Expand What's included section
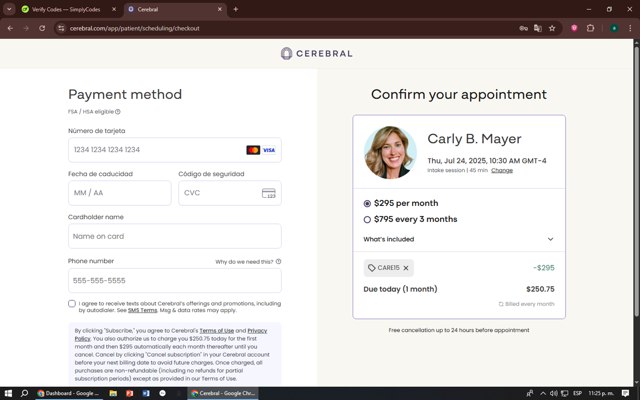 pos(459,239)
